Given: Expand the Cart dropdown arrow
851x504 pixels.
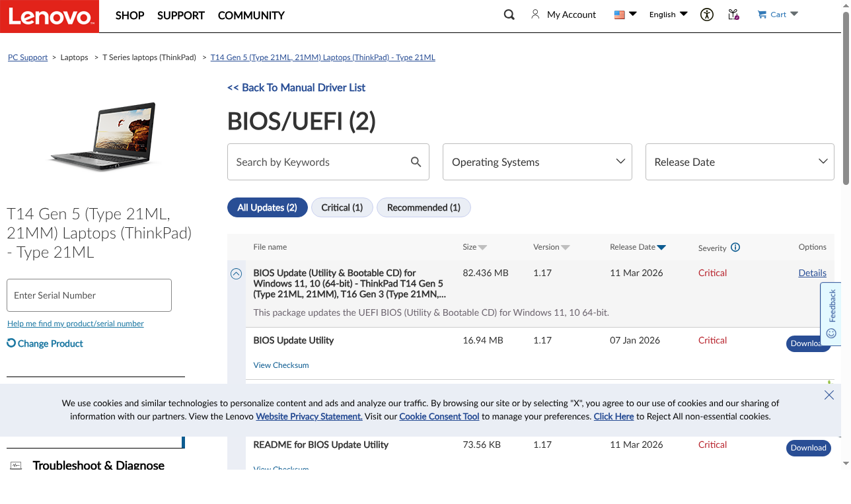Looking at the screenshot, I should click(x=794, y=14).
